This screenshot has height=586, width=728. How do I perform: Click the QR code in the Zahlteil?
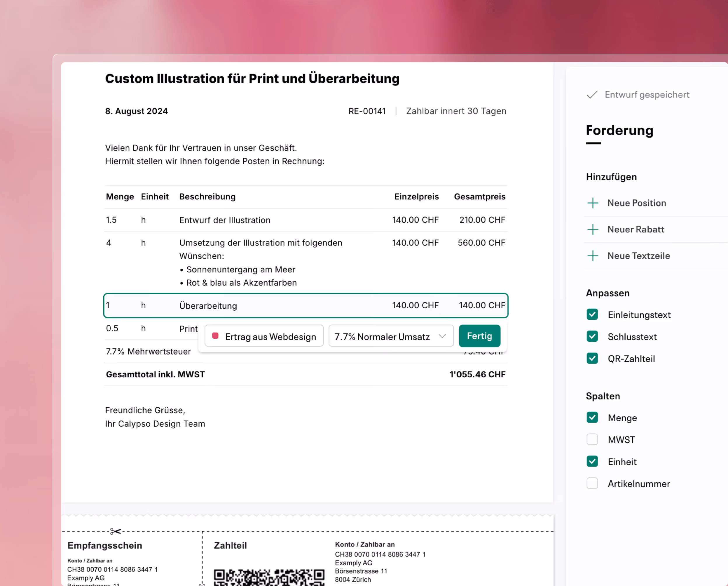coord(269,578)
